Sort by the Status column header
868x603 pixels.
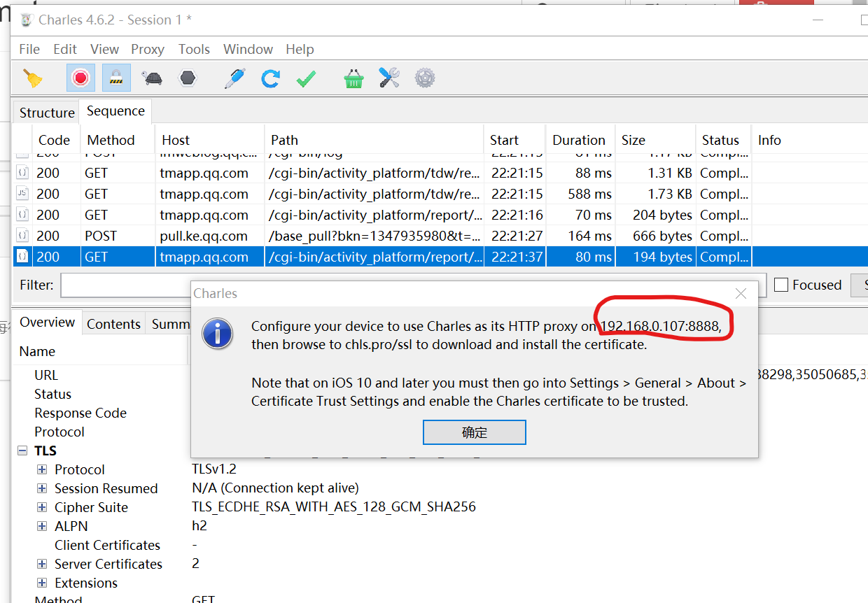(723, 140)
